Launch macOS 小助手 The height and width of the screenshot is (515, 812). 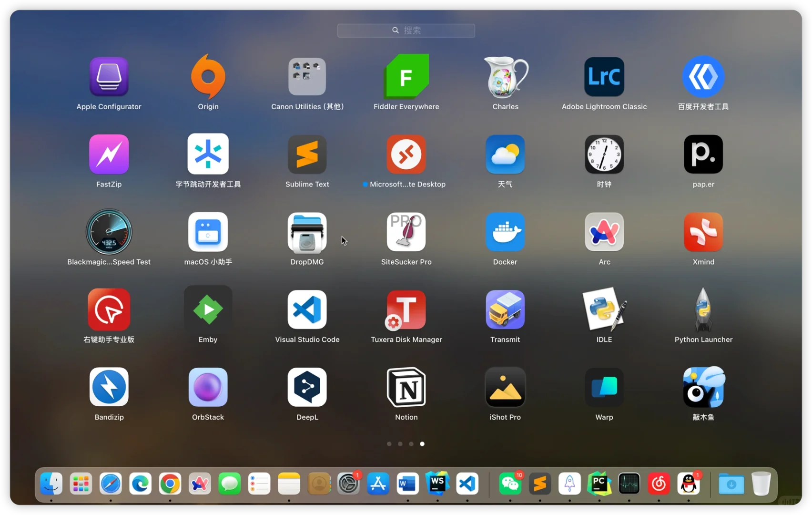pos(208,232)
